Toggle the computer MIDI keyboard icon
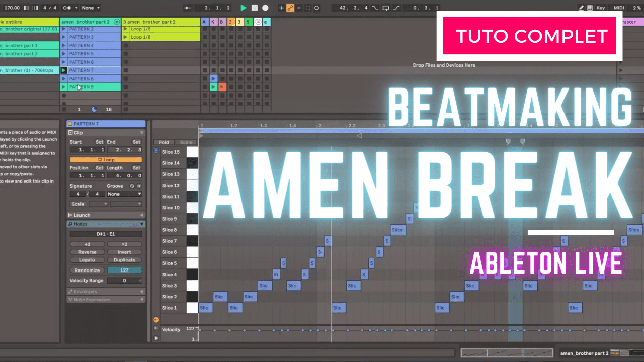Image resolution: width=644 pixels, height=362 pixels. (589, 8)
